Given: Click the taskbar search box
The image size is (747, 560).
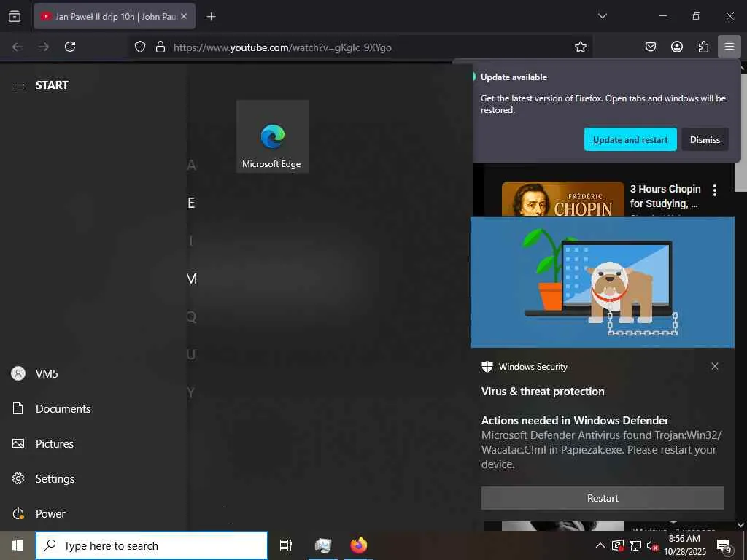Looking at the screenshot, I should (x=152, y=545).
